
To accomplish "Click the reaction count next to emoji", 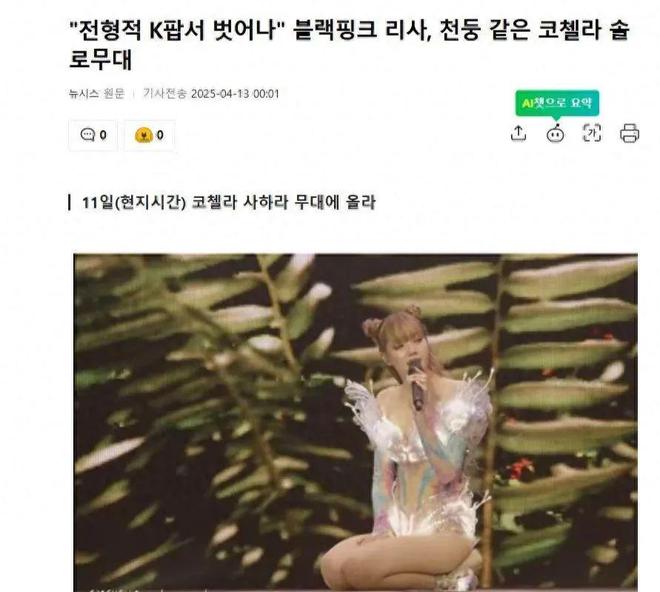I will click(160, 135).
